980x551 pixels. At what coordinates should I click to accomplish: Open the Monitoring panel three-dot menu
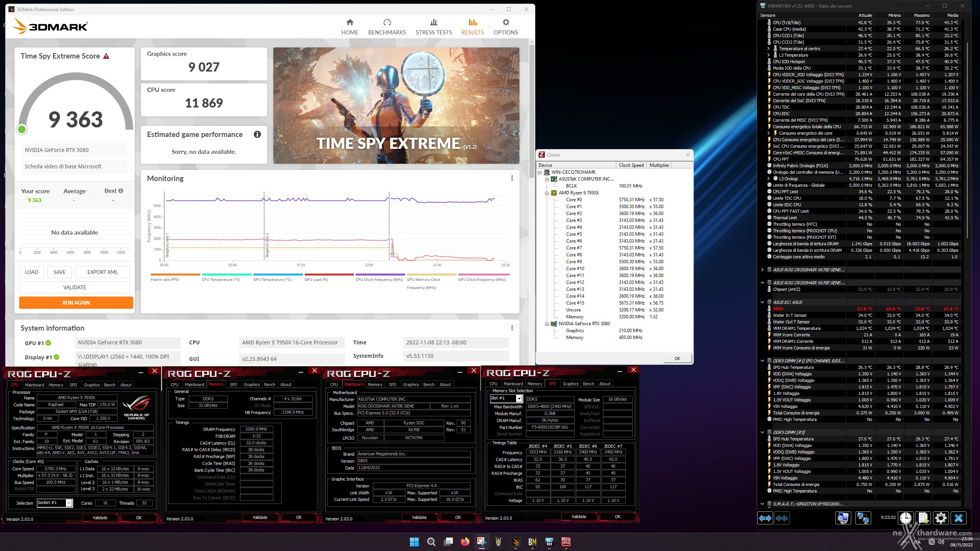click(x=512, y=178)
